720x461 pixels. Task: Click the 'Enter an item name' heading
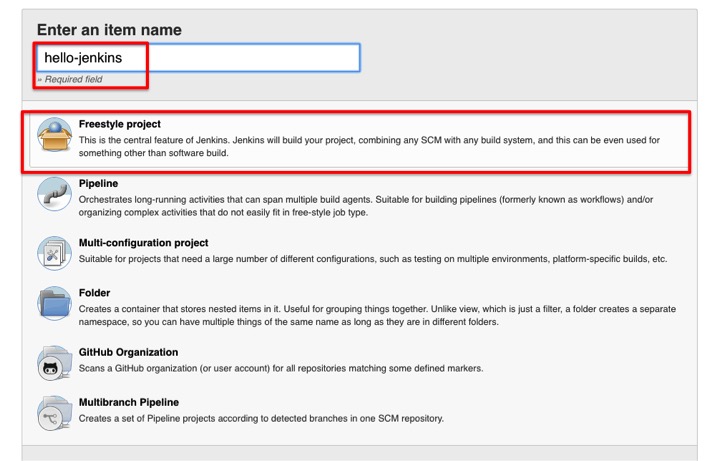pos(109,30)
